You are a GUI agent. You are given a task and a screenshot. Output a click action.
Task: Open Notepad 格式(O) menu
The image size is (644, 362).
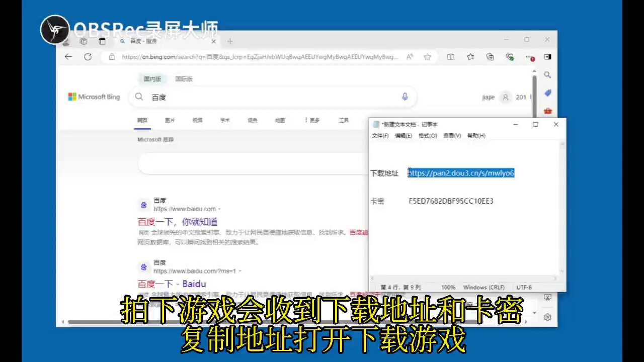point(428,136)
